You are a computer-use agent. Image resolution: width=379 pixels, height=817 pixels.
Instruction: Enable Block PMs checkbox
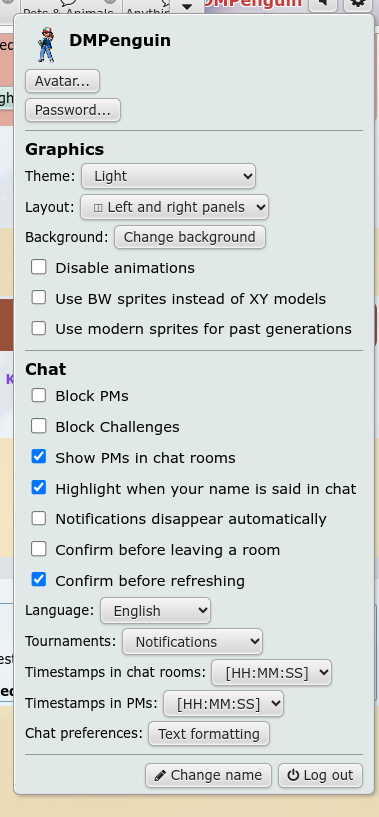(x=39, y=395)
